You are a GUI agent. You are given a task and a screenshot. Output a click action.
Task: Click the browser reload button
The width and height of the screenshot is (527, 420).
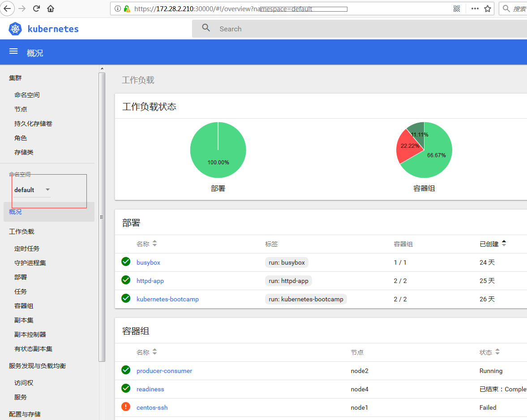click(36, 9)
